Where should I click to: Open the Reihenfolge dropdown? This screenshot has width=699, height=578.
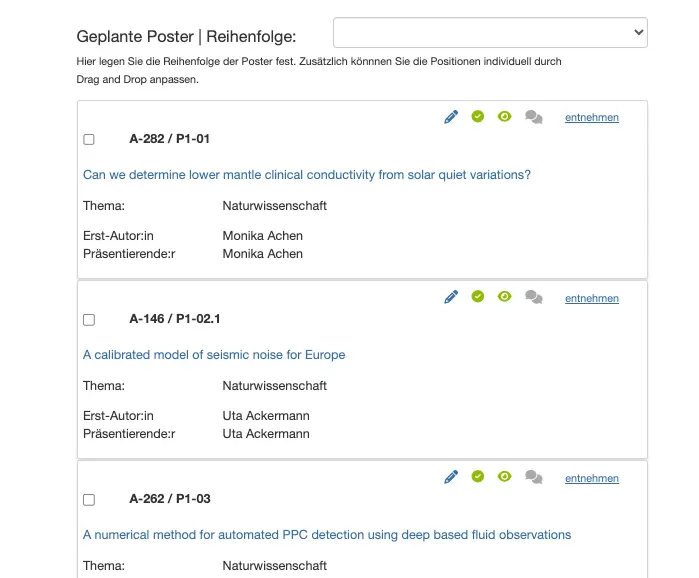click(x=490, y=33)
